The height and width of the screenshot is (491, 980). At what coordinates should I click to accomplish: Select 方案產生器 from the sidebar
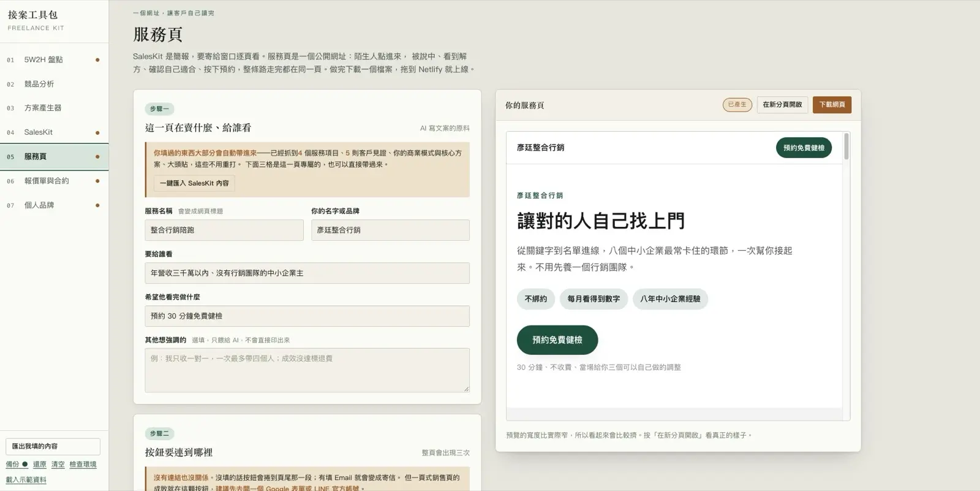54,108
